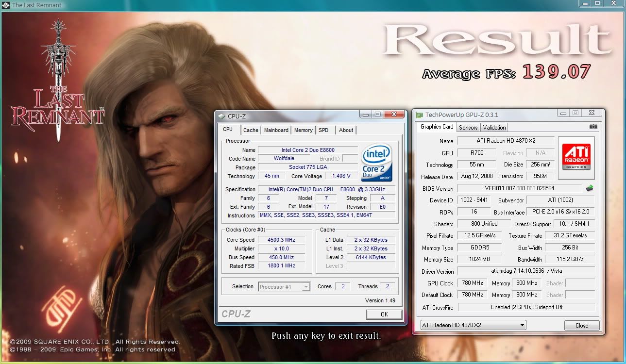Open the Validation tab in GPU-Z
This screenshot has width=626, height=364.
click(x=494, y=128)
